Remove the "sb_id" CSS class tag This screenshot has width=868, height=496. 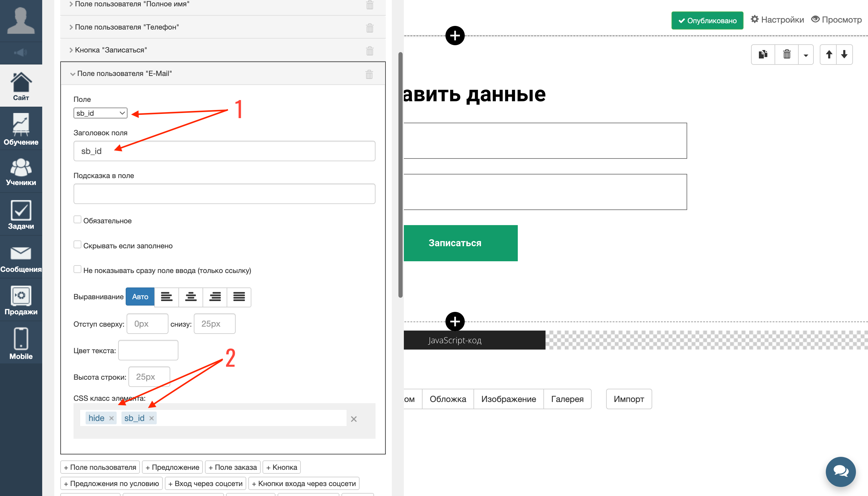152,418
